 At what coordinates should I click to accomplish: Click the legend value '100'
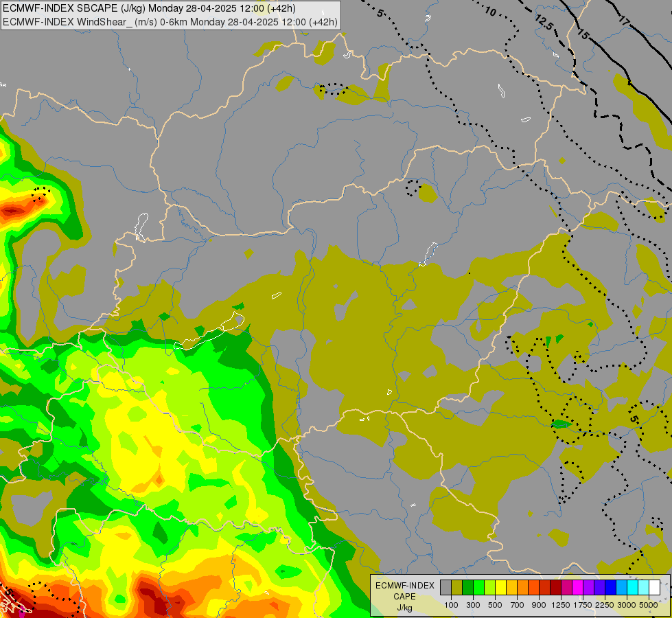tap(451, 605)
